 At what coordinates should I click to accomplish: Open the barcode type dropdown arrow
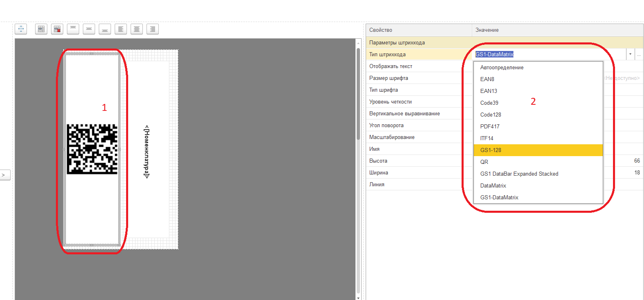coord(631,54)
